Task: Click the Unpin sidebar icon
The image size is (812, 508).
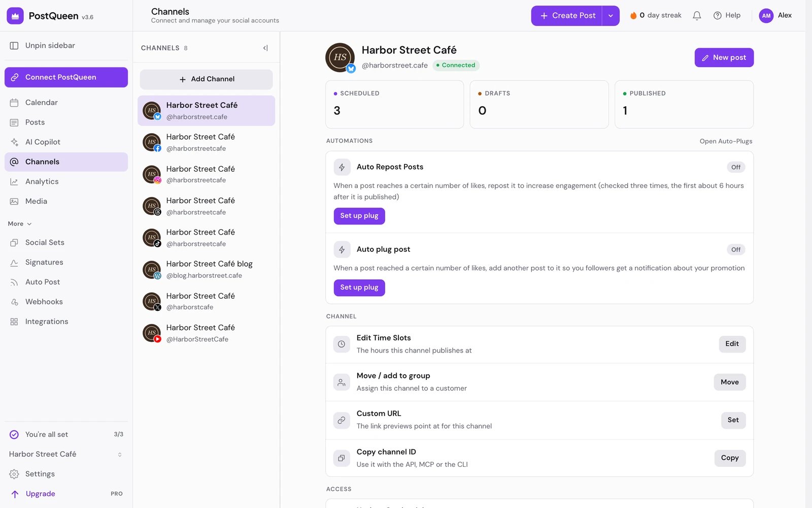Action: tap(14, 46)
